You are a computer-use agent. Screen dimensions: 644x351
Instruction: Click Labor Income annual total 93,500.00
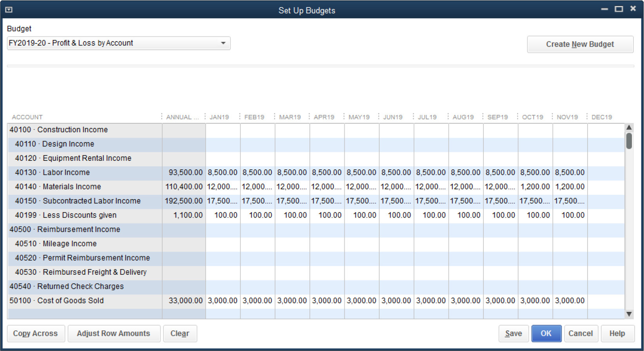[x=184, y=173]
